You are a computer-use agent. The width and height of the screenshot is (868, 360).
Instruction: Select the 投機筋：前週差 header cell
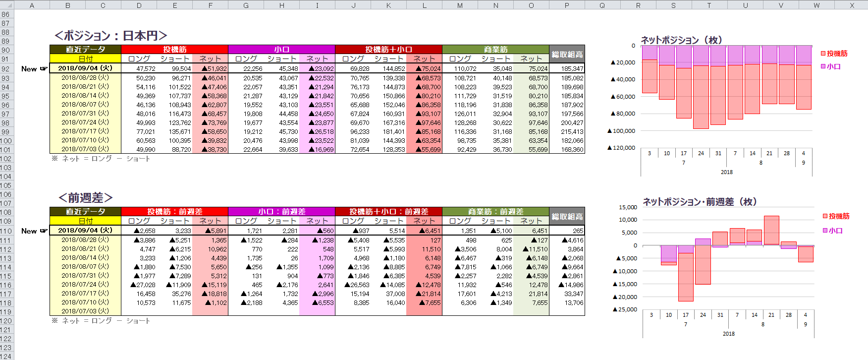click(174, 212)
